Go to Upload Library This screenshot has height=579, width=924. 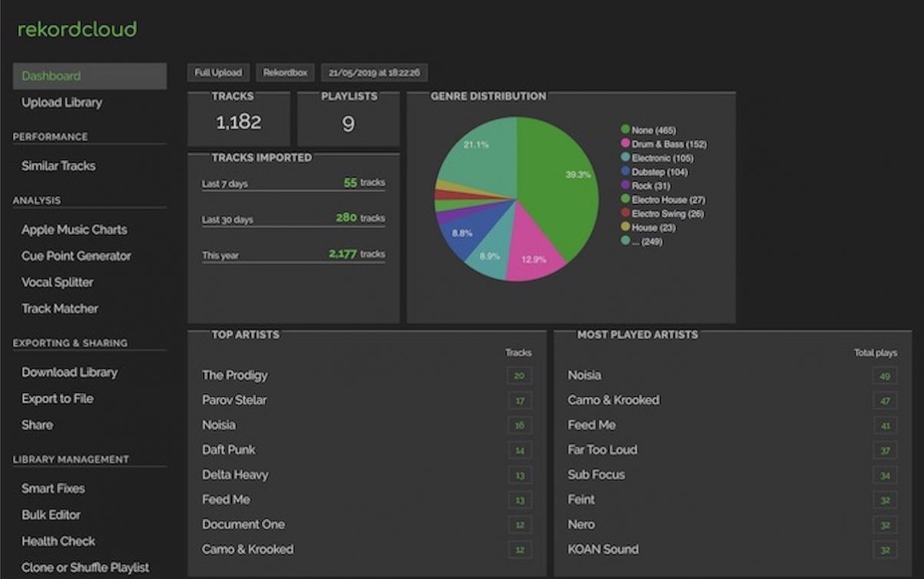tap(61, 102)
